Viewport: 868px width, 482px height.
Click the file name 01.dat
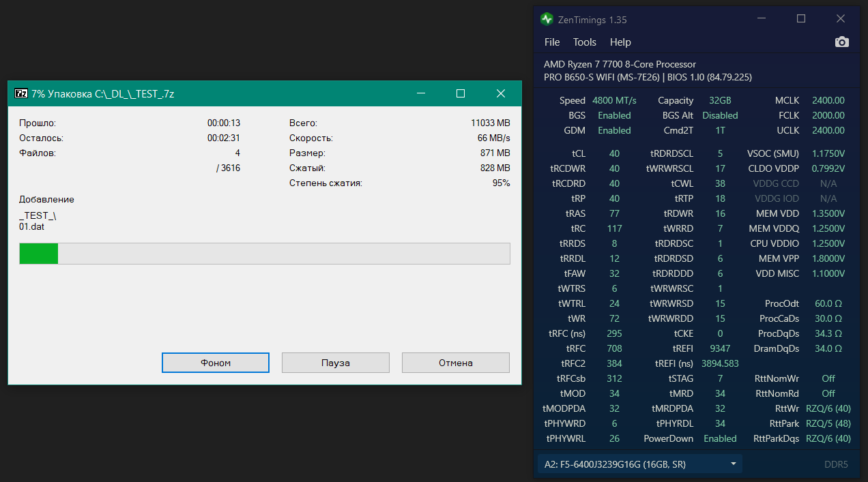click(31, 227)
